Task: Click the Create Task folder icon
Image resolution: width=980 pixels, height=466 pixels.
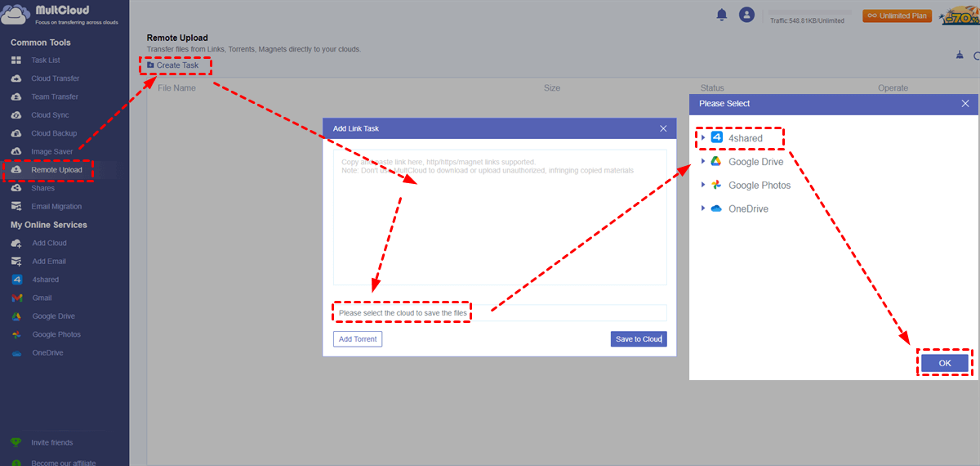Action: coord(150,65)
